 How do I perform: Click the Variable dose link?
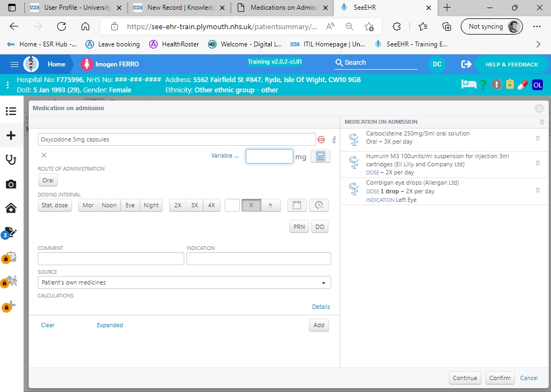click(x=225, y=156)
